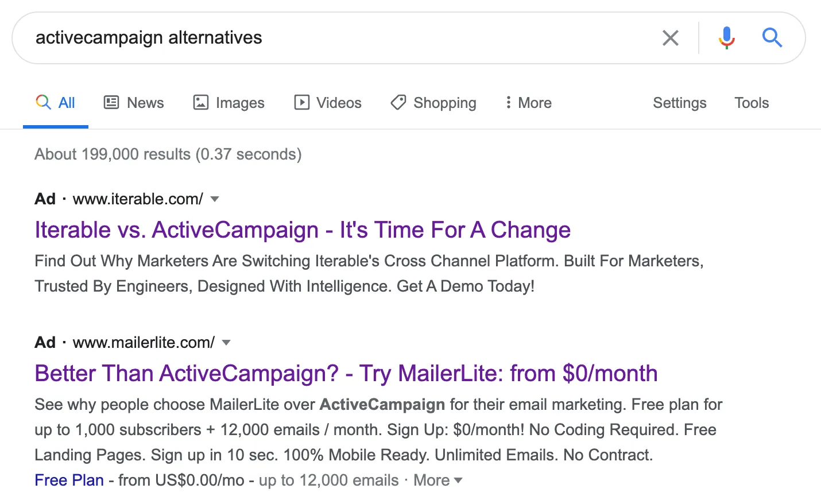Click the three-dot More icon
Viewport: 821px width, 504px height.
click(509, 102)
